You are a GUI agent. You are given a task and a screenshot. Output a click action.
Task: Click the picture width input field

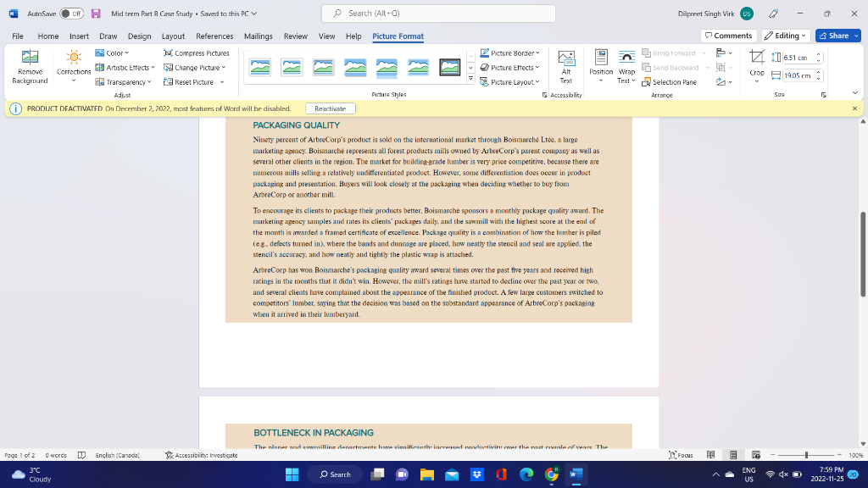[x=798, y=75]
